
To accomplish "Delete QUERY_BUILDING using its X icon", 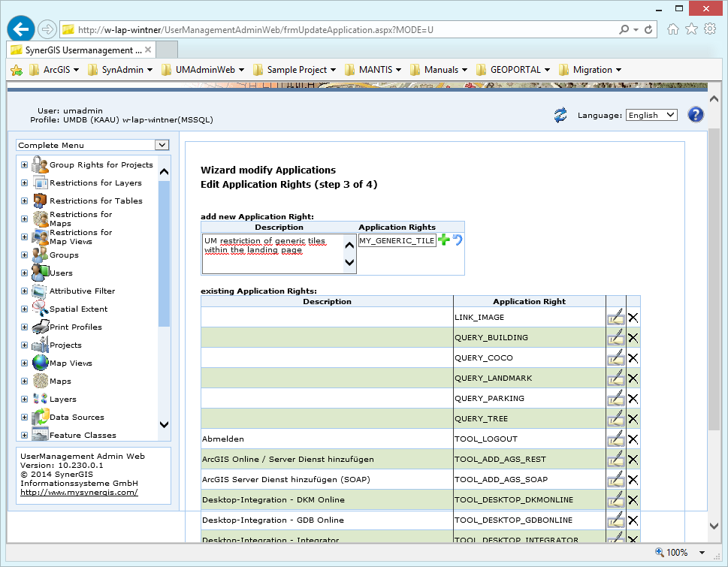I will [632, 337].
